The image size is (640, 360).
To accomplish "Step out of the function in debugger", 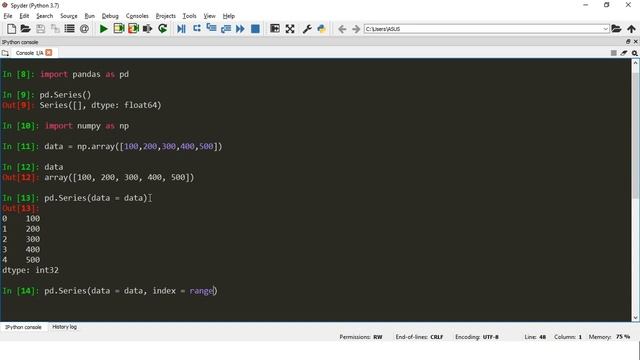I will (225, 29).
